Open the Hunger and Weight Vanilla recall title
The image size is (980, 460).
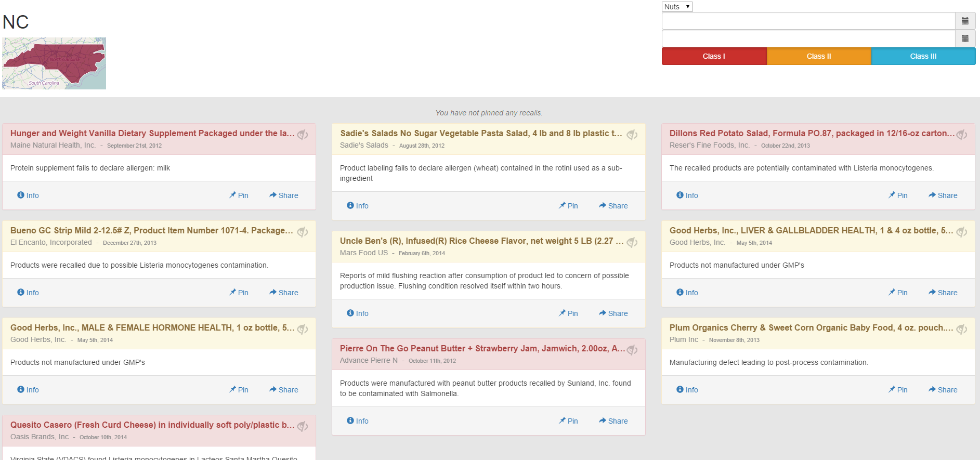[152, 134]
